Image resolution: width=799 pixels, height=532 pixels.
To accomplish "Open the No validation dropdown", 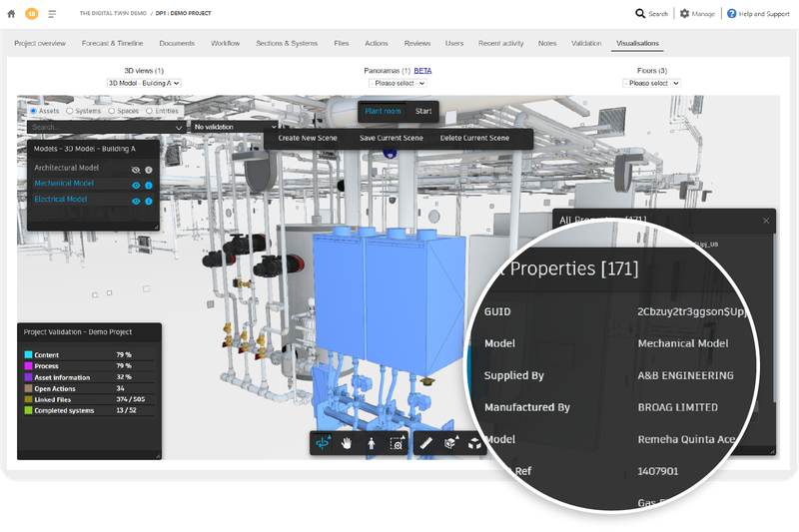I will [x=235, y=127].
